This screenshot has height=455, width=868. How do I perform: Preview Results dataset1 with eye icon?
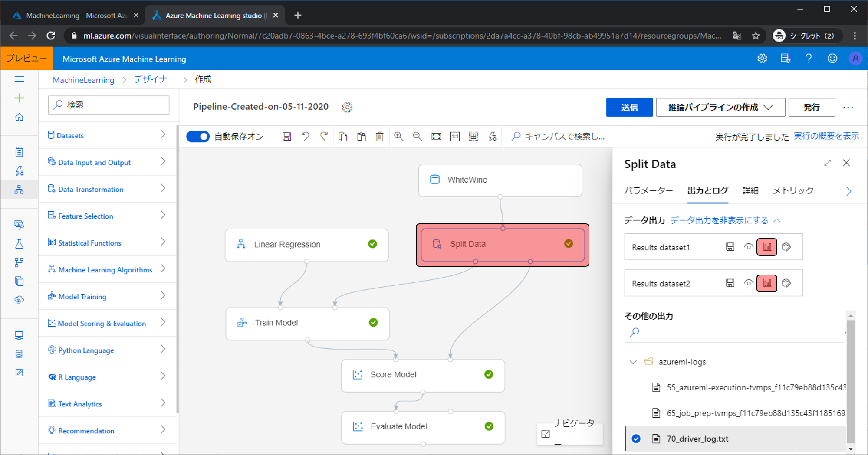click(x=748, y=247)
